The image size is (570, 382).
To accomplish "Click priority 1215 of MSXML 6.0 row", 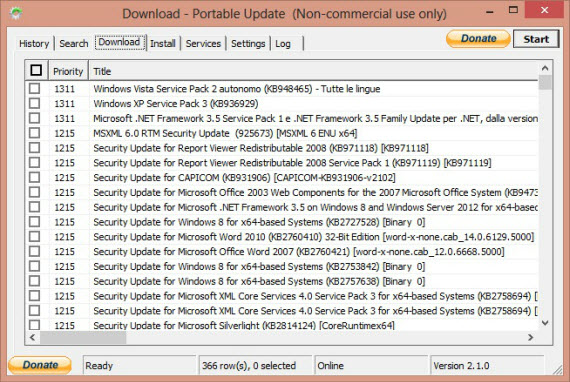I will pos(64,133).
